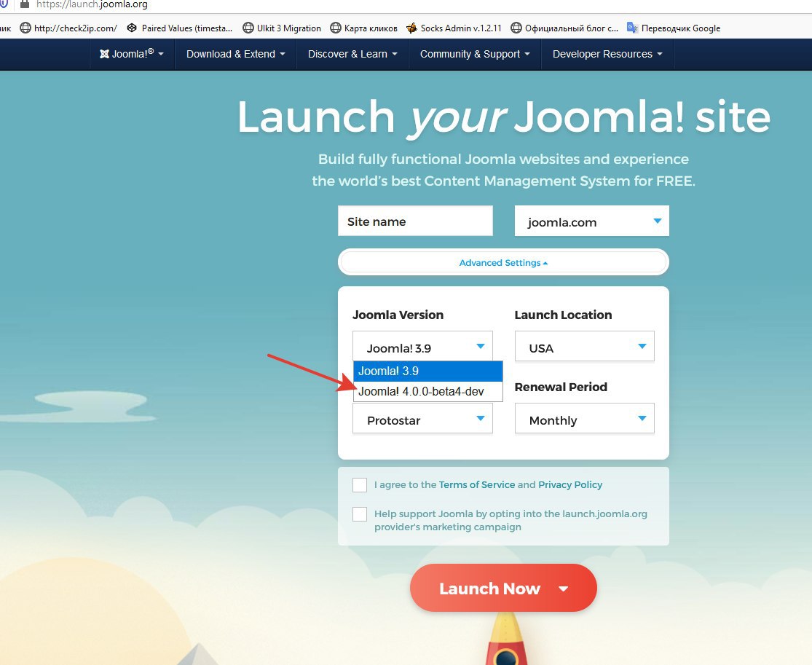Screen dimensions: 812x665
Task: Check the marketing campaign opt-in checkbox
Action: 360,513
